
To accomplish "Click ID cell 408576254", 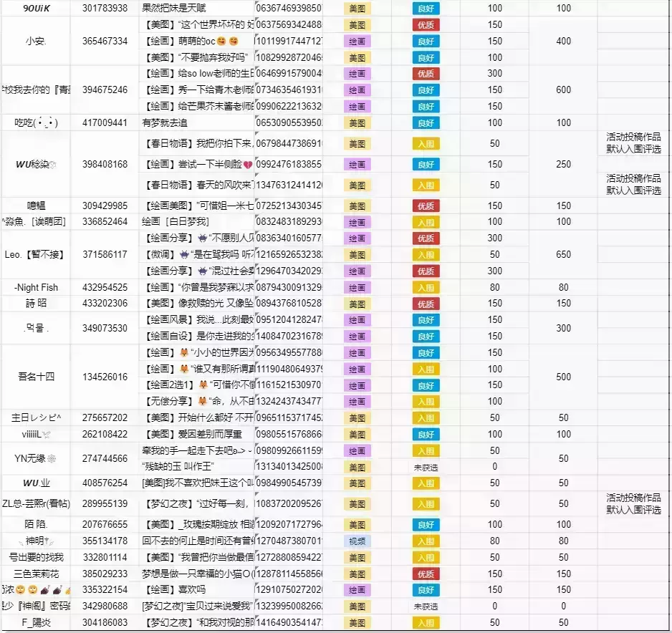I will tap(105, 483).
